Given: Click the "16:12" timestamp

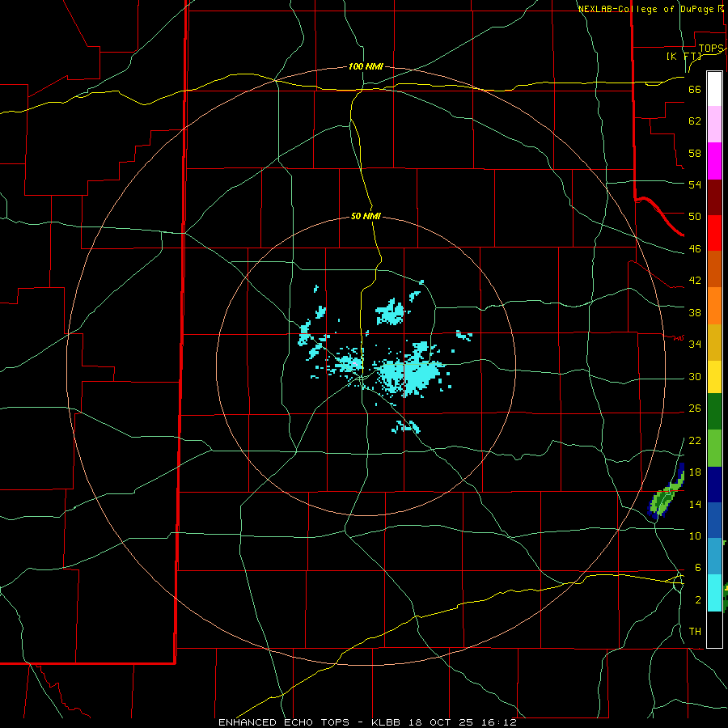Looking at the screenshot, I should tap(498, 722).
